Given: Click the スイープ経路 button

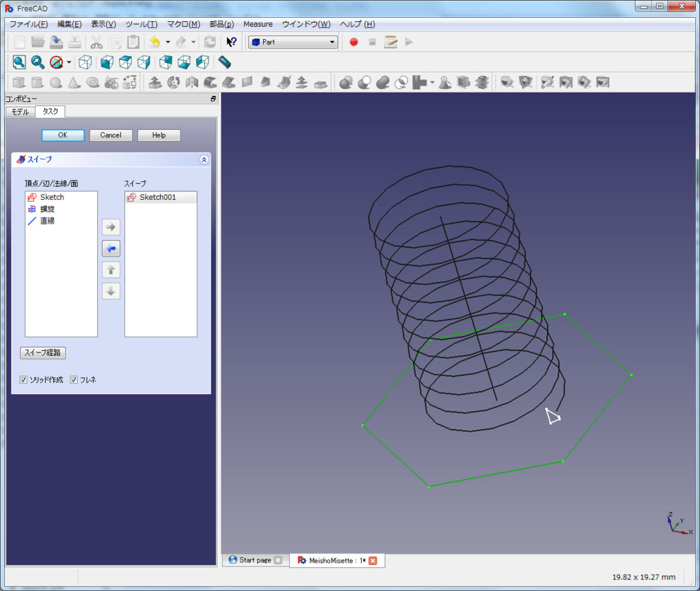Looking at the screenshot, I should coord(43,353).
